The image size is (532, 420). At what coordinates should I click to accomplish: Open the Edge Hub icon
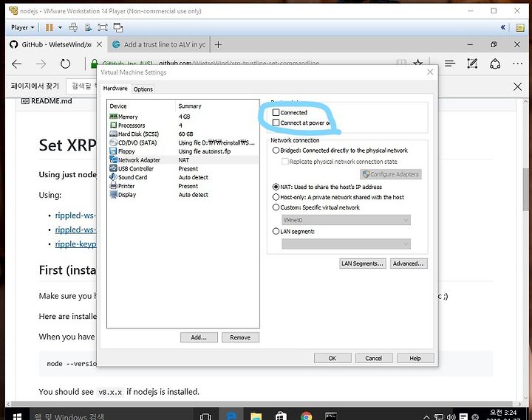coord(450,63)
